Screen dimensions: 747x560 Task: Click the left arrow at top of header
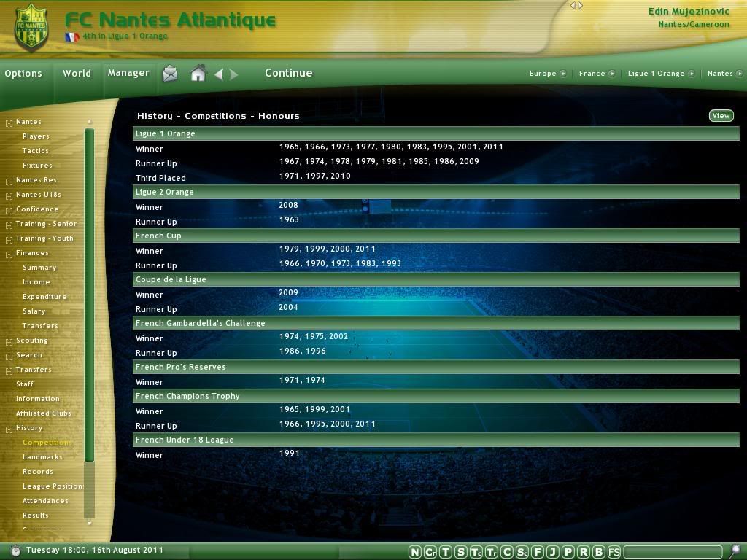573,6
